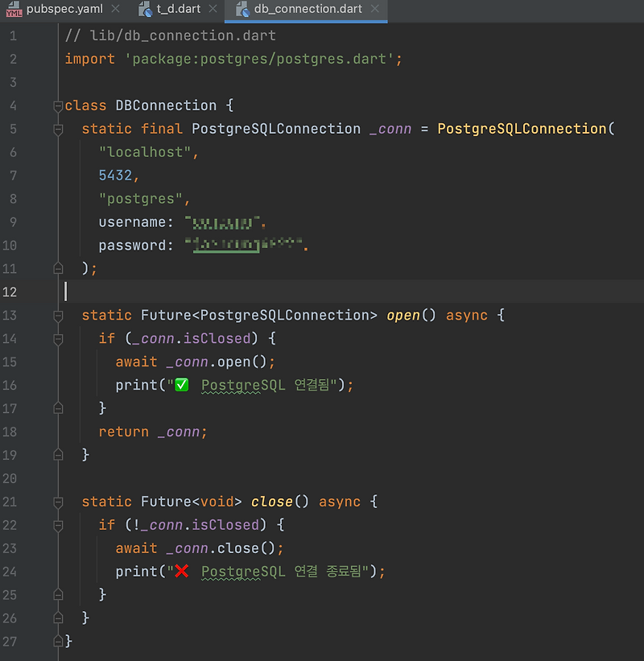The width and height of the screenshot is (644, 661).
Task: Click the fold marker beside line 19
Action: pos(57,454)
